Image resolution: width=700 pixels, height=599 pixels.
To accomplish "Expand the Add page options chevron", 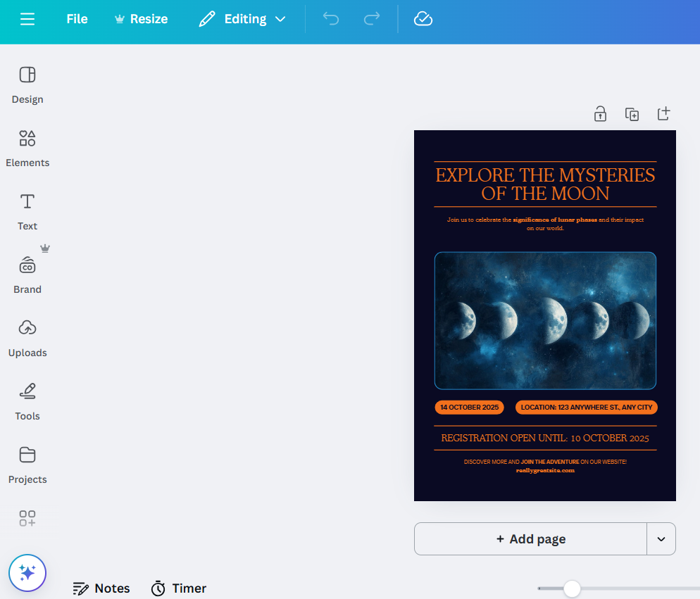I will (x=661, y=539).
